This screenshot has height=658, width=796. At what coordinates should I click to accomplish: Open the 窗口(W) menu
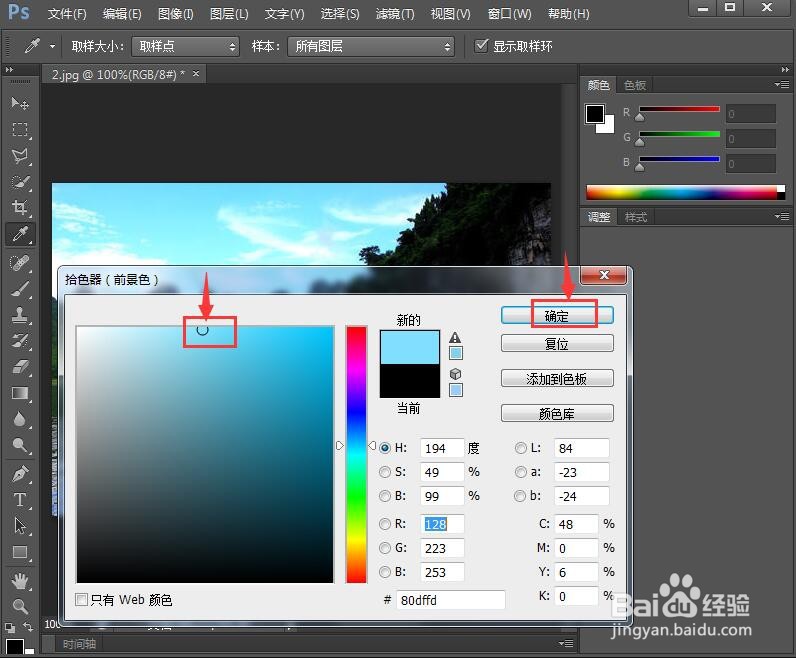click(x=509, y=14)
